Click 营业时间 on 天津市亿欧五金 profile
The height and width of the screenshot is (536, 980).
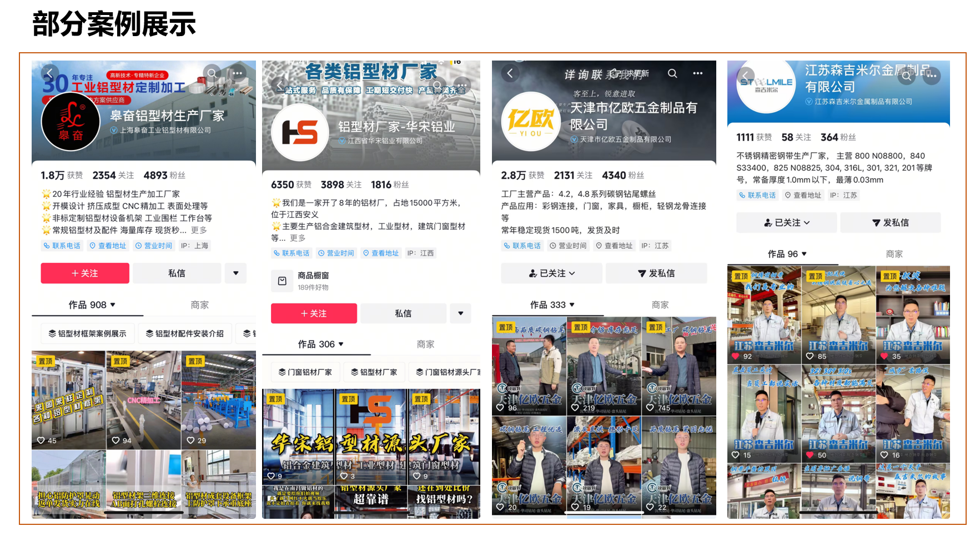coord(568,246)
